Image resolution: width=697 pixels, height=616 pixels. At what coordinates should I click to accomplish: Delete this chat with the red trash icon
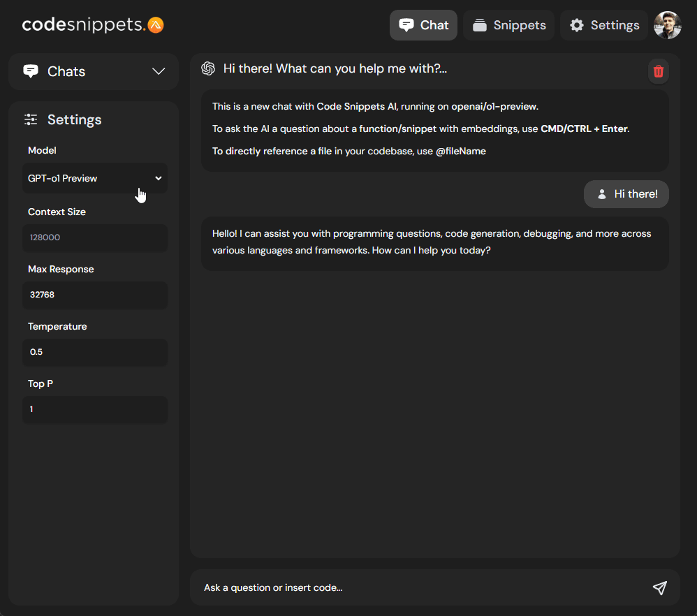(x=659, y=71)
